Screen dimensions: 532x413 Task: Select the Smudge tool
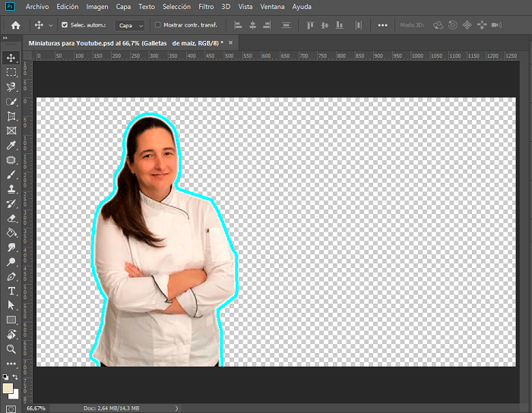click(x=11, y=247)
